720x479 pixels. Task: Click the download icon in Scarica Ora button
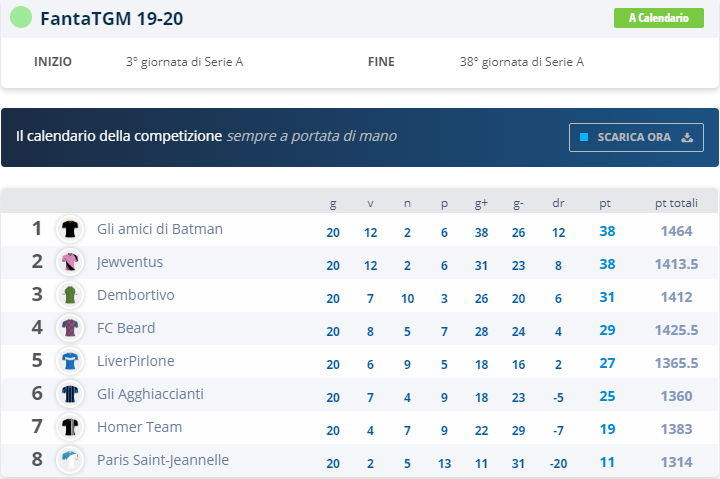click(x=687, y=137)
